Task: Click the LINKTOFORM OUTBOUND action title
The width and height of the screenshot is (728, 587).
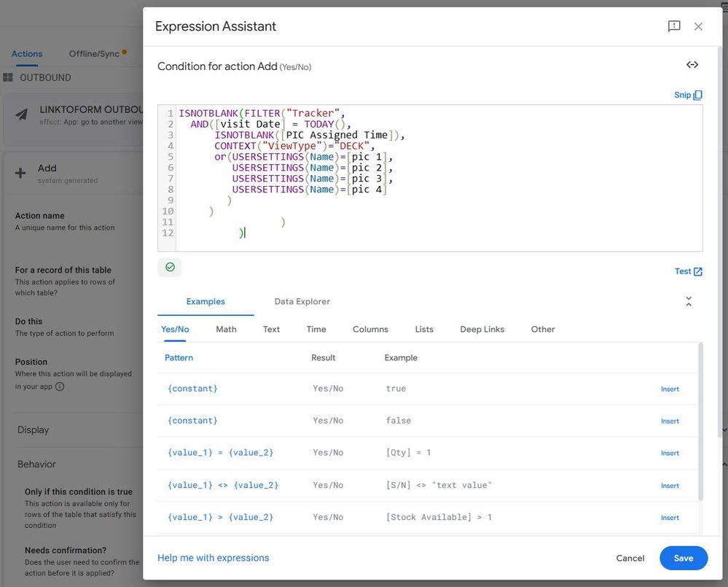Action: point(91,109)
